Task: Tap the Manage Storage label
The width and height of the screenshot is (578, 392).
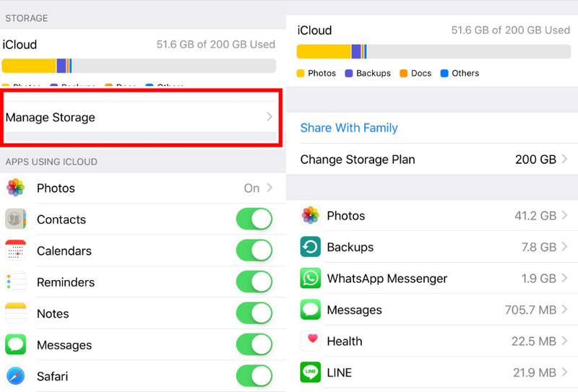Action: tap(51, 117)
